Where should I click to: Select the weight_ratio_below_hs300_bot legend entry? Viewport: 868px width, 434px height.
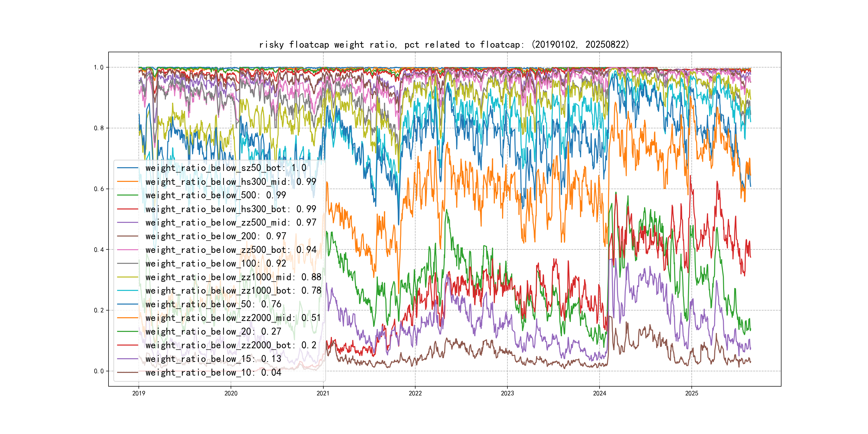click(x=230, y=209)
